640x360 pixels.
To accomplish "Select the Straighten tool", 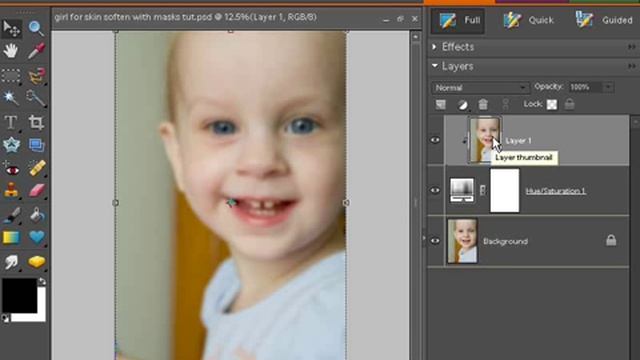I will pos(36,145).
